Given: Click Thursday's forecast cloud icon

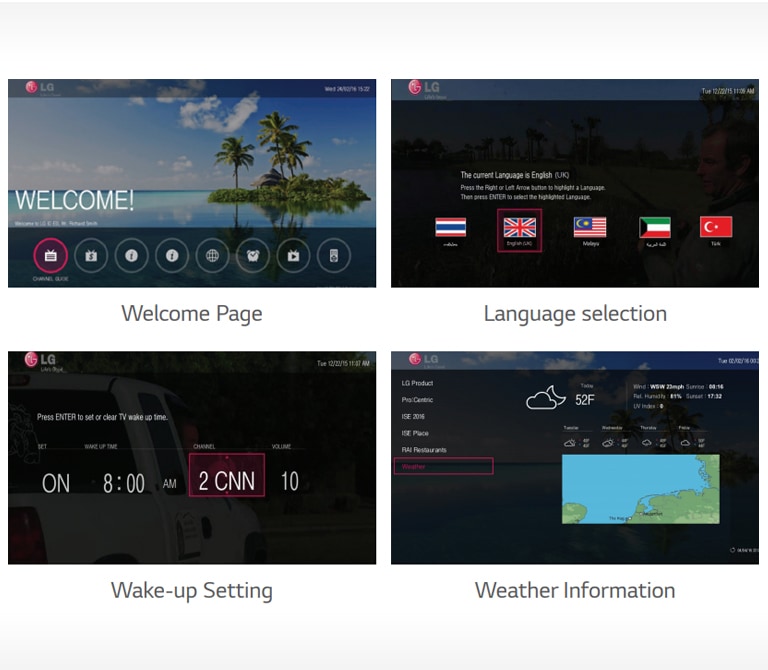Looking at the screenshot, I should point(647,443).
